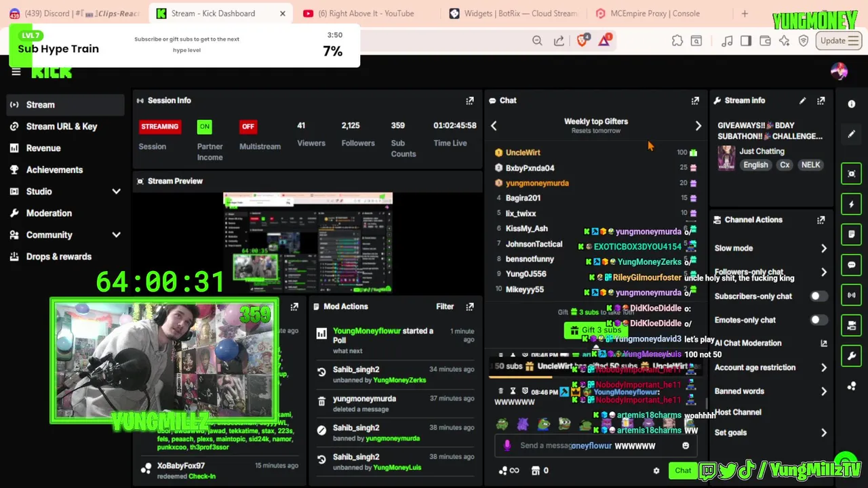
Task: Open Banned words chevron
Action: point(824,391)
